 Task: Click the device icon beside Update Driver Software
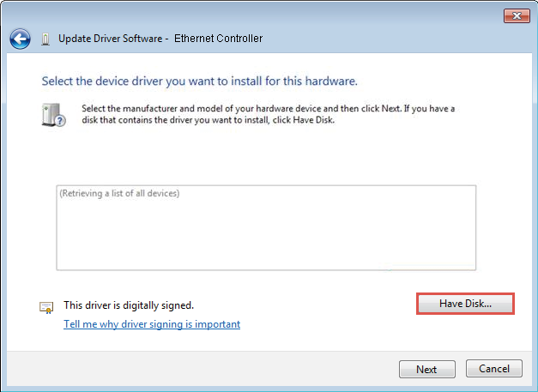point(45,39)
